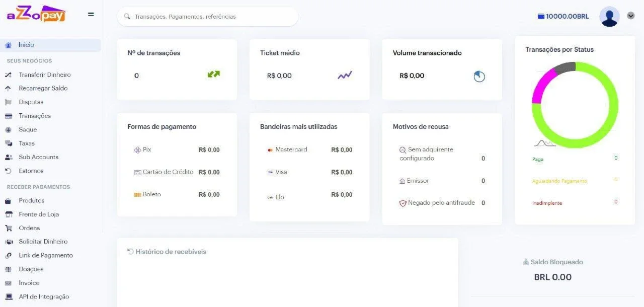The width and height of the screenshot is (644, 307).
Task: Click the Recarregar Saldo up-arrow icon
Action: (x=8, y=89)
